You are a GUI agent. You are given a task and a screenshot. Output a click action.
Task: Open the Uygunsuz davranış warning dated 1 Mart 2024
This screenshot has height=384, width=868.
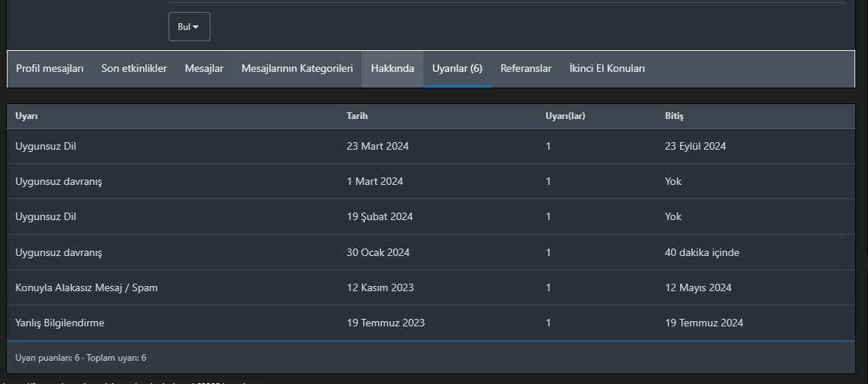58,182
